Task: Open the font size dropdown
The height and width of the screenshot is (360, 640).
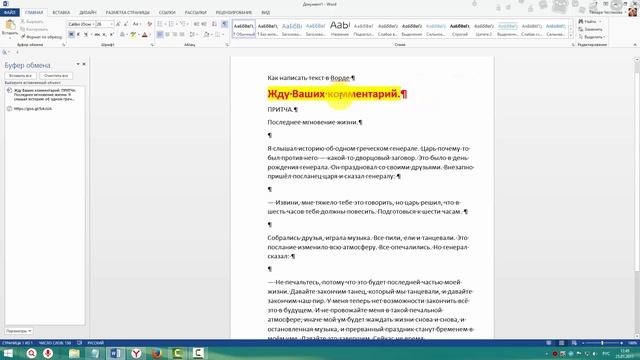Action: [111, 24]
